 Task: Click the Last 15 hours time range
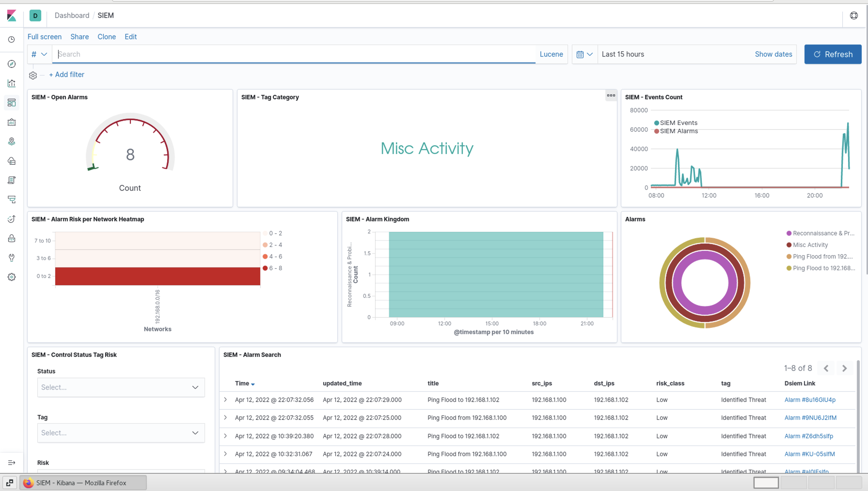tap(623, 54)
